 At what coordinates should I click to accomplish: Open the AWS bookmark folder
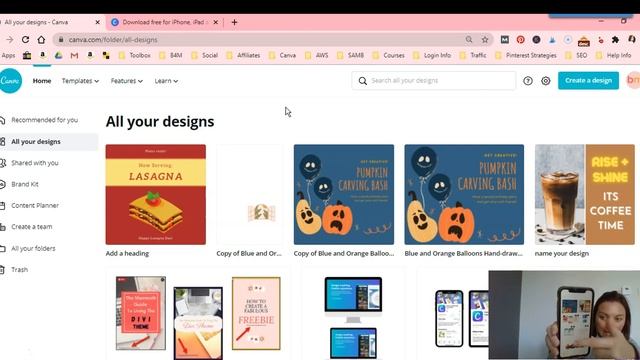[x=317, y=55]
